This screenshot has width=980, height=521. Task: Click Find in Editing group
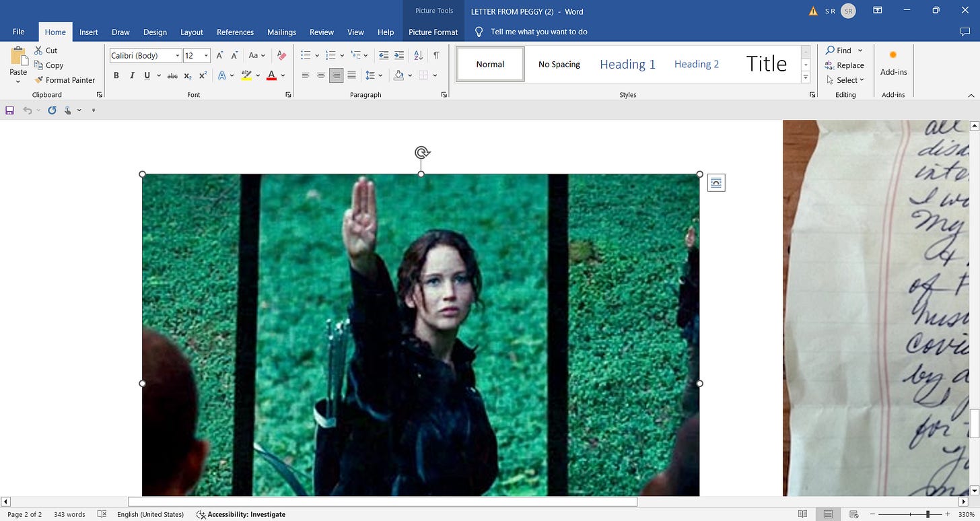click(839, 50)
